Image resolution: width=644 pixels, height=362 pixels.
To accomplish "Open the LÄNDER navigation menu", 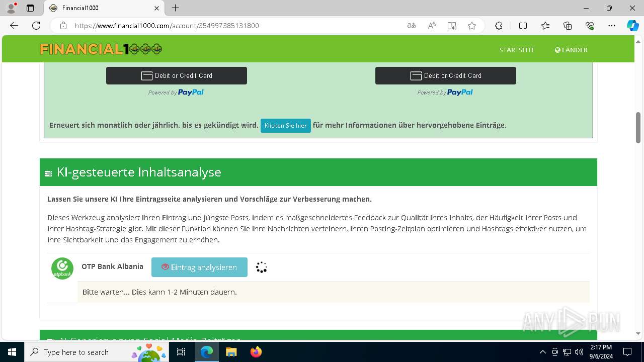I will click(571, 50).
